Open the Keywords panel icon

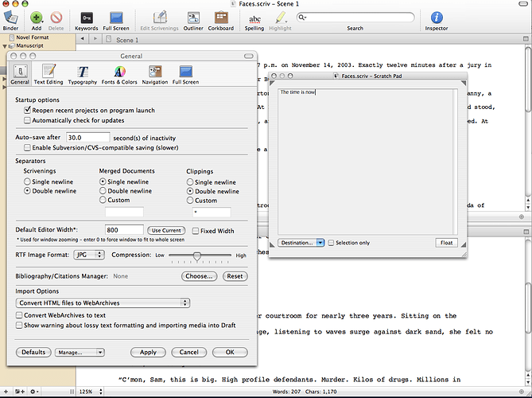pos(87,18)
